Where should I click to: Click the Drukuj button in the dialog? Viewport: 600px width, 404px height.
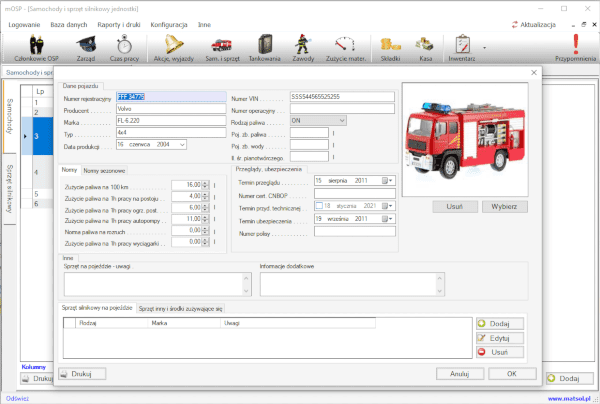tap(82, 374)
